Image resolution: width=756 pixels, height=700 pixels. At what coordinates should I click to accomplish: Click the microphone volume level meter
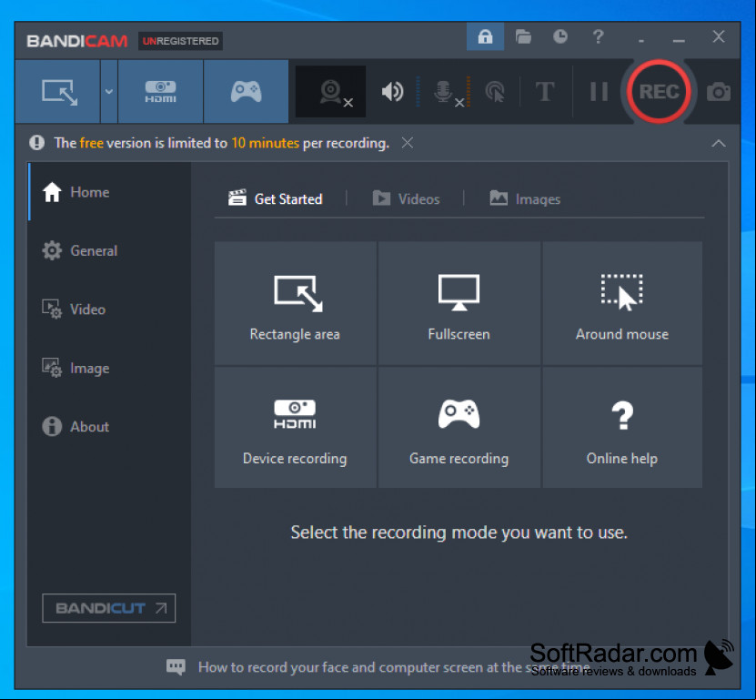pyautogui.click(x=469, y=91)
